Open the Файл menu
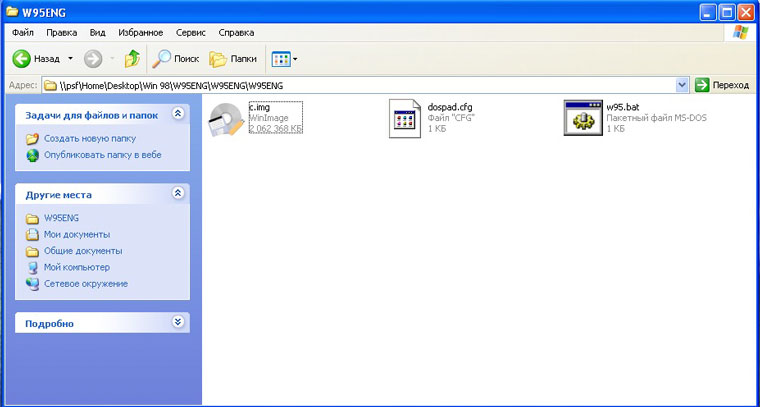 (x=23, y=33)
